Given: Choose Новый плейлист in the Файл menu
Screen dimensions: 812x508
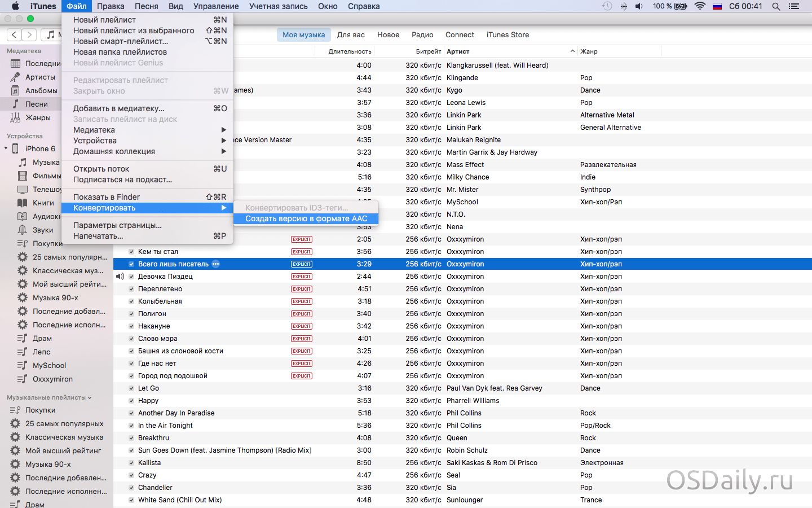Looking at the screenshot, I should pos(147,20).
